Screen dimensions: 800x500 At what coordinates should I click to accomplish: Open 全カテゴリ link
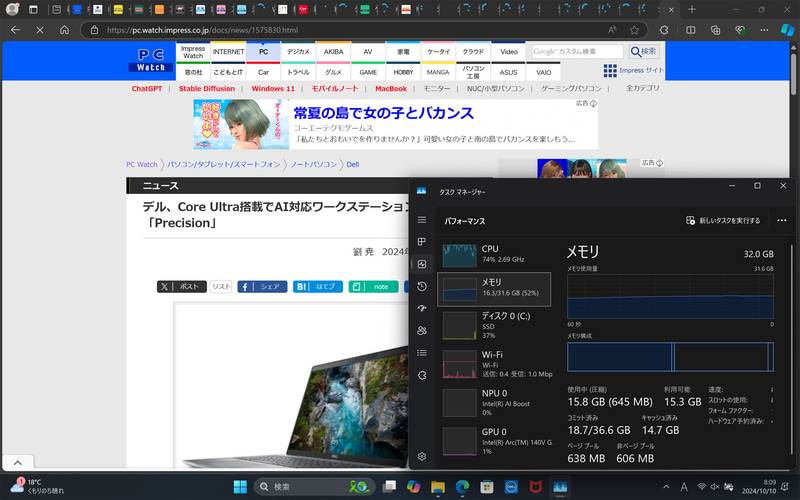[642, 88]
